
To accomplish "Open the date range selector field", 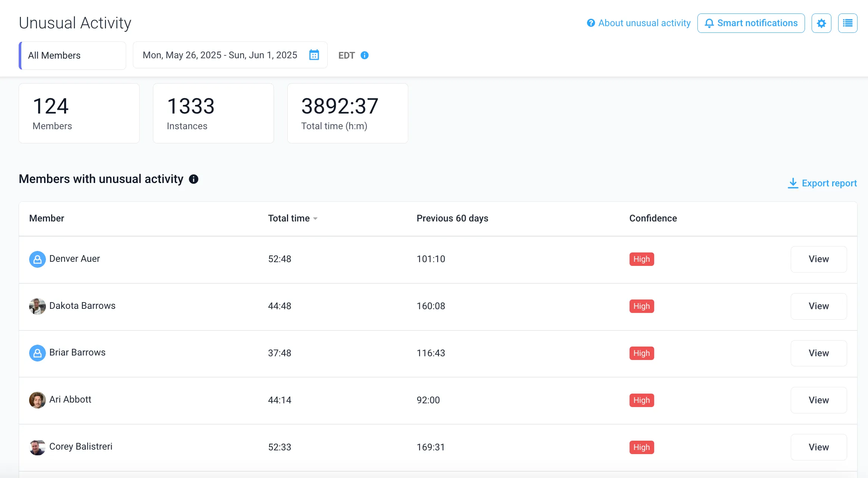I will [x=230, y=55].
